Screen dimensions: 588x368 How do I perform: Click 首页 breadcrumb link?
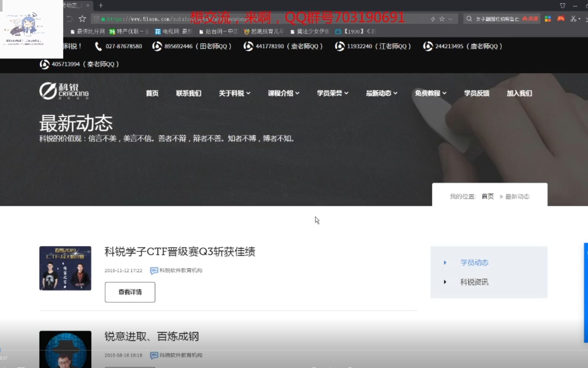click(488, 196)
